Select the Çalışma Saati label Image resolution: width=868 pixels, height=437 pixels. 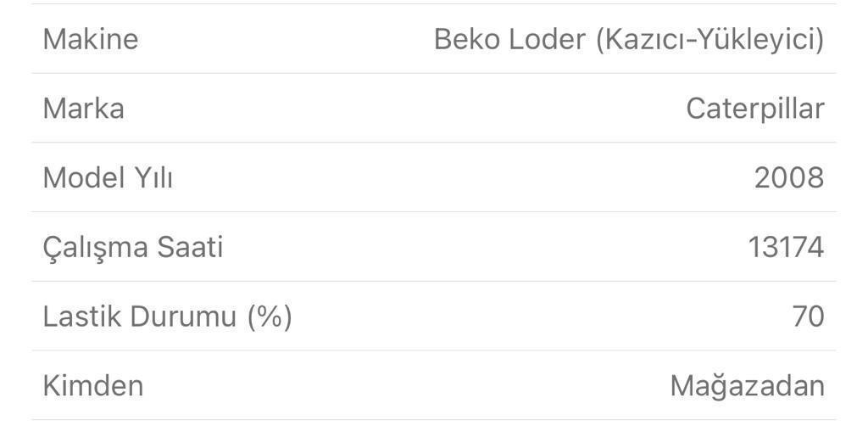click(x=133, y=248)
